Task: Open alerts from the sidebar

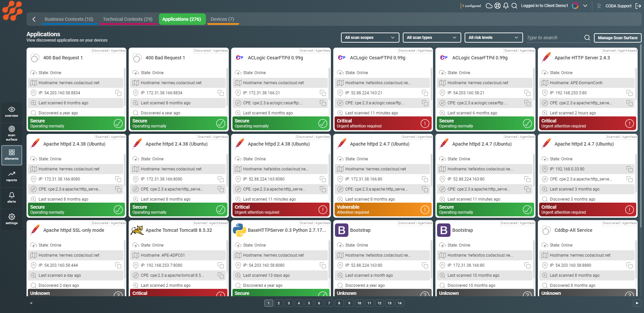Action: click(x=11, y=198)
